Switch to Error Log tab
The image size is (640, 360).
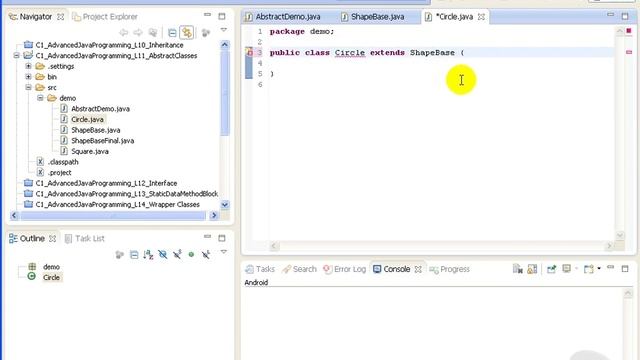(345, 269)
